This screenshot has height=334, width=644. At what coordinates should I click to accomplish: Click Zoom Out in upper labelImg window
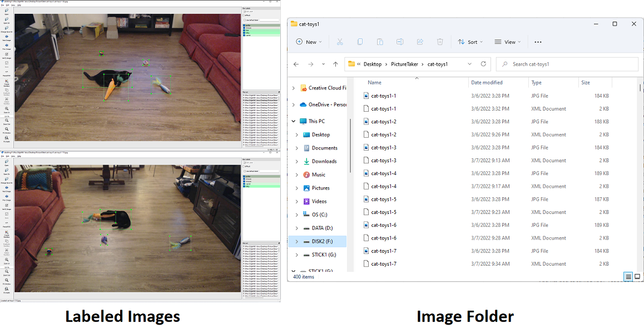[7, 122]
